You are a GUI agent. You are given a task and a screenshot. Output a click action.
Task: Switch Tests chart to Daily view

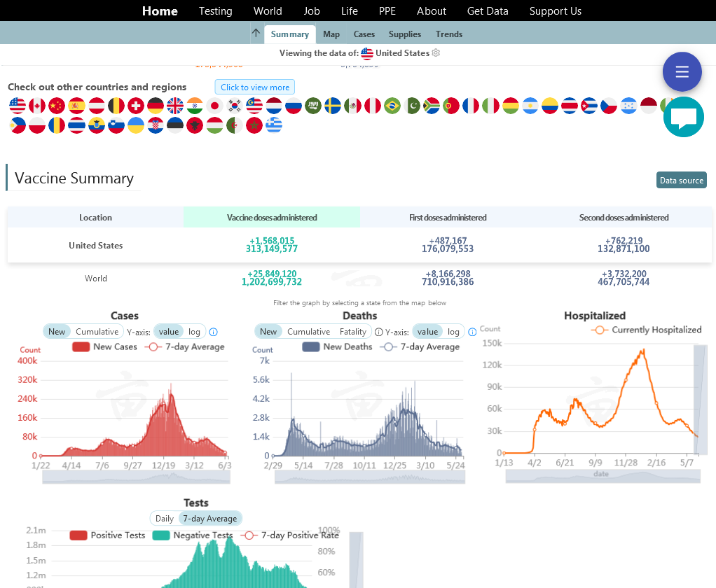165,519
